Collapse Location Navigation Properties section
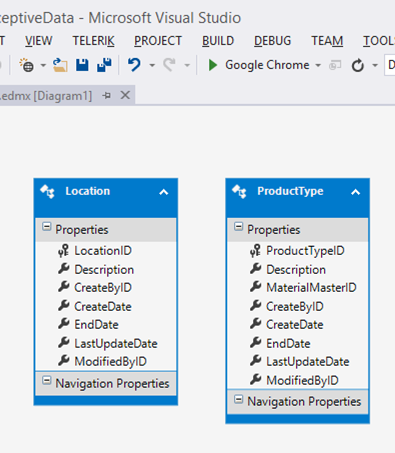The image size is (395, 453). [47, 381]
